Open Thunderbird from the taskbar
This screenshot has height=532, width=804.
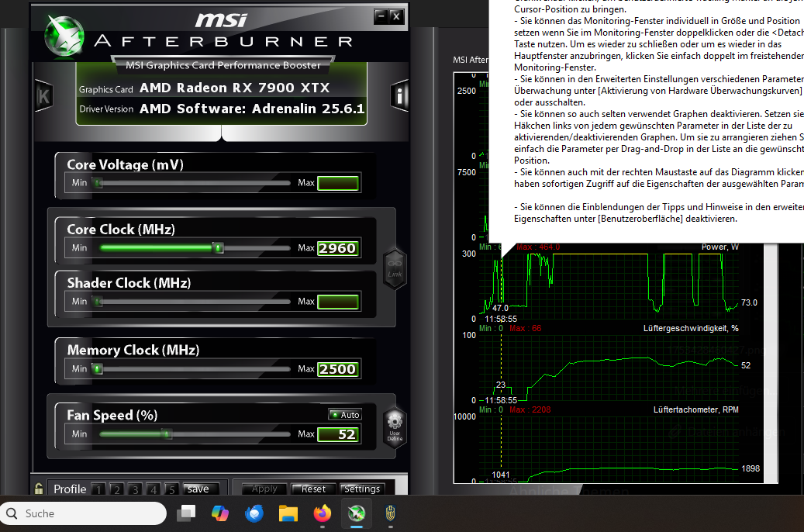[254, 513]
